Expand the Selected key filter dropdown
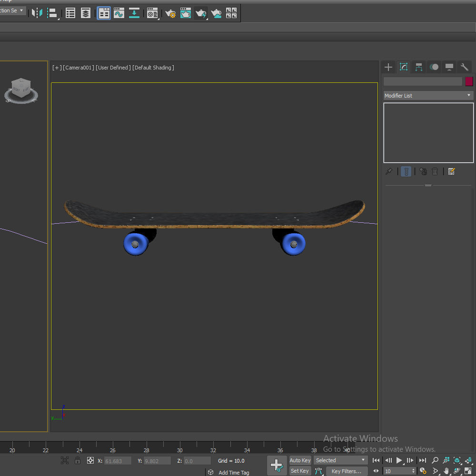 pos(340,460)
